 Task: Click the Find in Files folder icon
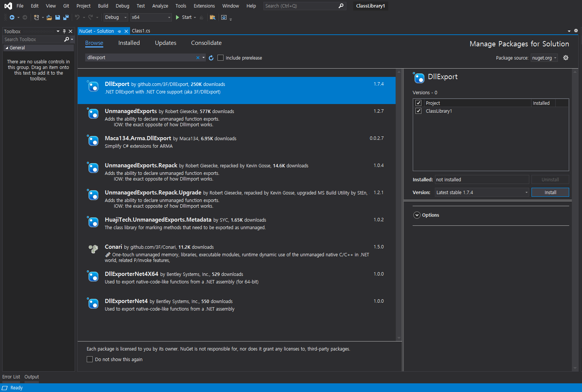pos(213,17)
